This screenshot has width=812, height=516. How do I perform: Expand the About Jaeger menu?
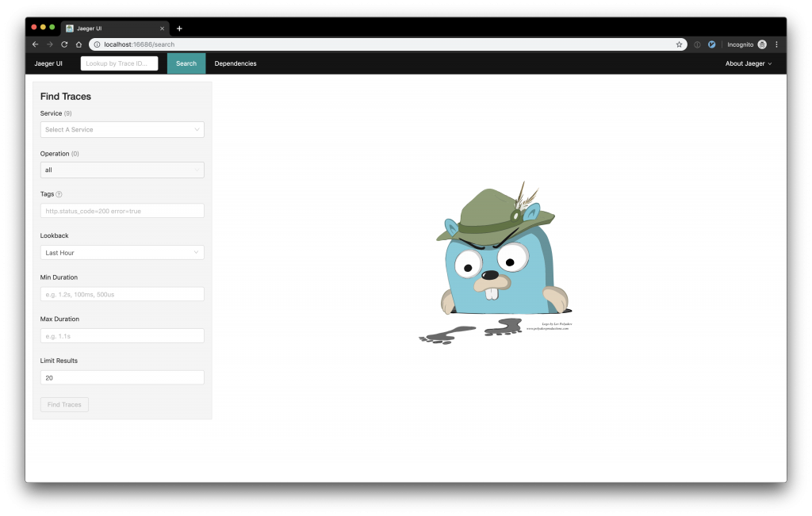tap(749, 63)
